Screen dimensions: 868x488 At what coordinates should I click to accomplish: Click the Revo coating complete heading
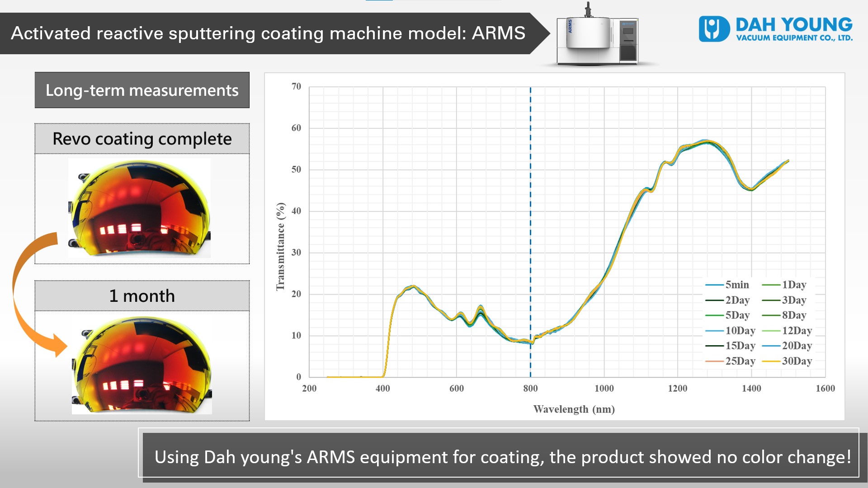coord(142,139)
